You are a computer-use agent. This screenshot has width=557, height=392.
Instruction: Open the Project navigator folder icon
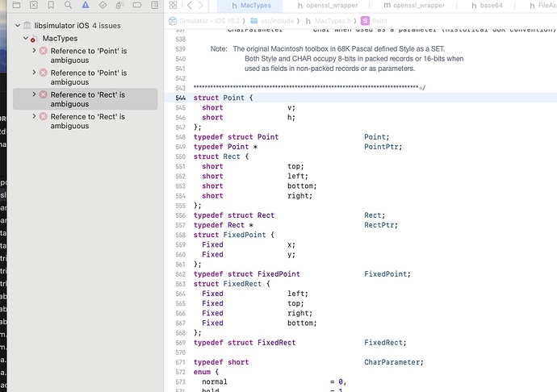16,5
